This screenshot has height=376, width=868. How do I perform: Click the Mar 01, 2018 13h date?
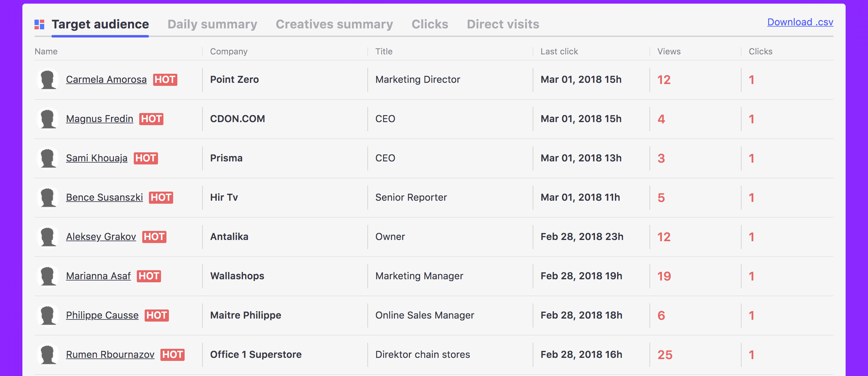[x=581, y=158]
